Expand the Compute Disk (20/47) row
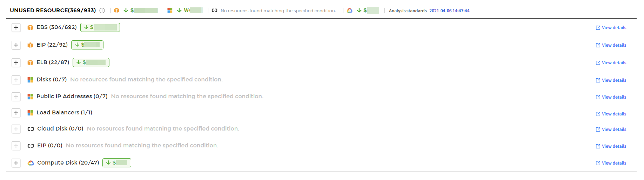This screenshot has height=180, width=644. [x=16, y=163]
